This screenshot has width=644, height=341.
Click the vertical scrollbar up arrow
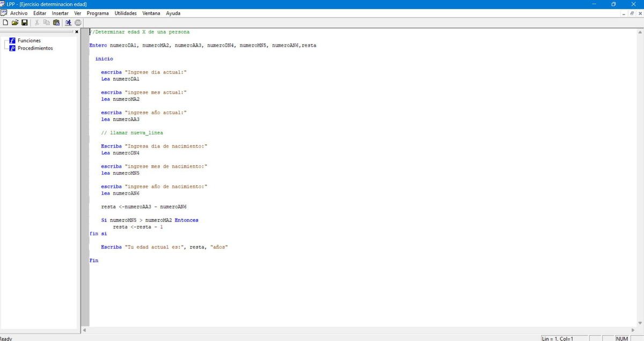tap(639, 32)
